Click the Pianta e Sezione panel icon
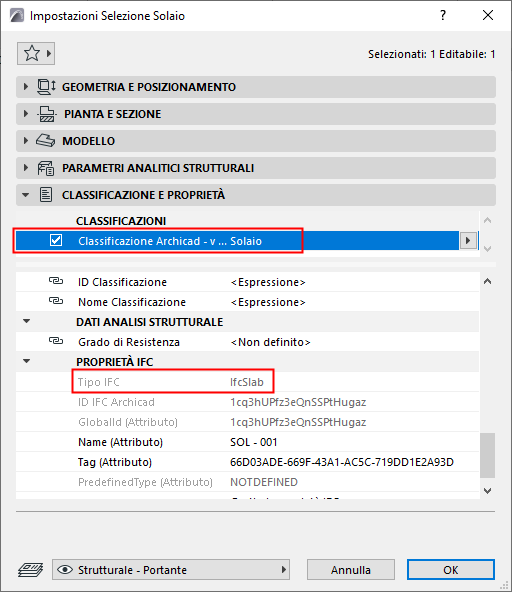Screen dimensions: 512x592 pos(47,114)
